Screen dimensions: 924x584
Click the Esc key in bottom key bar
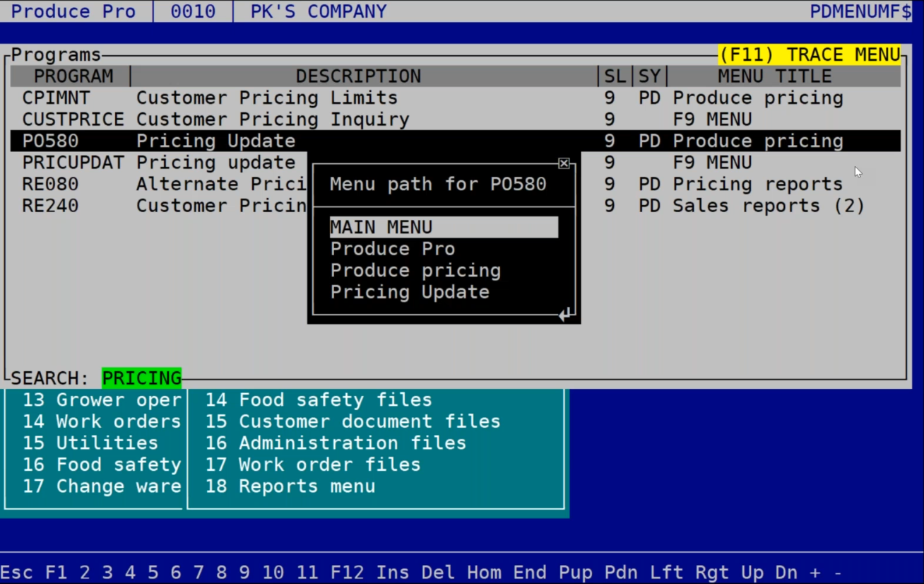pos(17,572)
